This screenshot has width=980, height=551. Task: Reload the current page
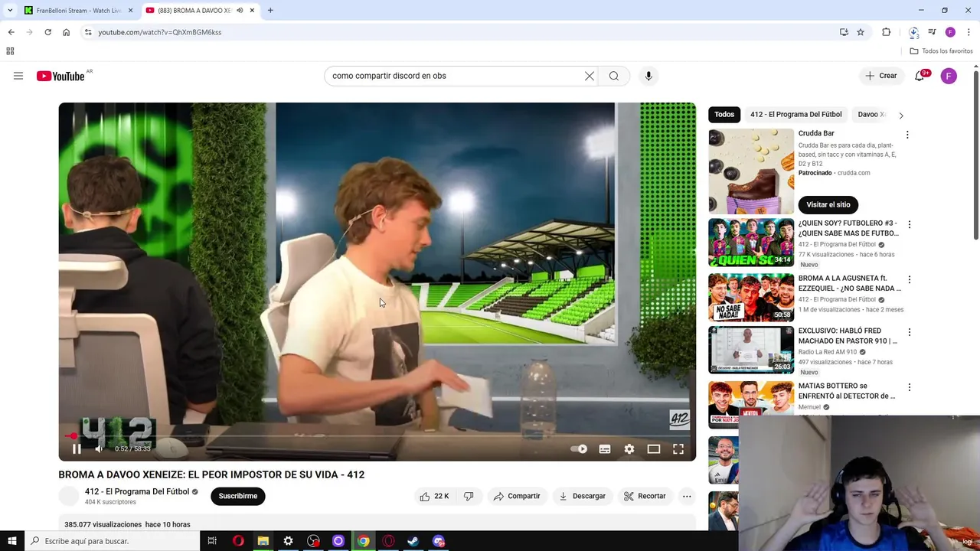[x=47, y=32]
